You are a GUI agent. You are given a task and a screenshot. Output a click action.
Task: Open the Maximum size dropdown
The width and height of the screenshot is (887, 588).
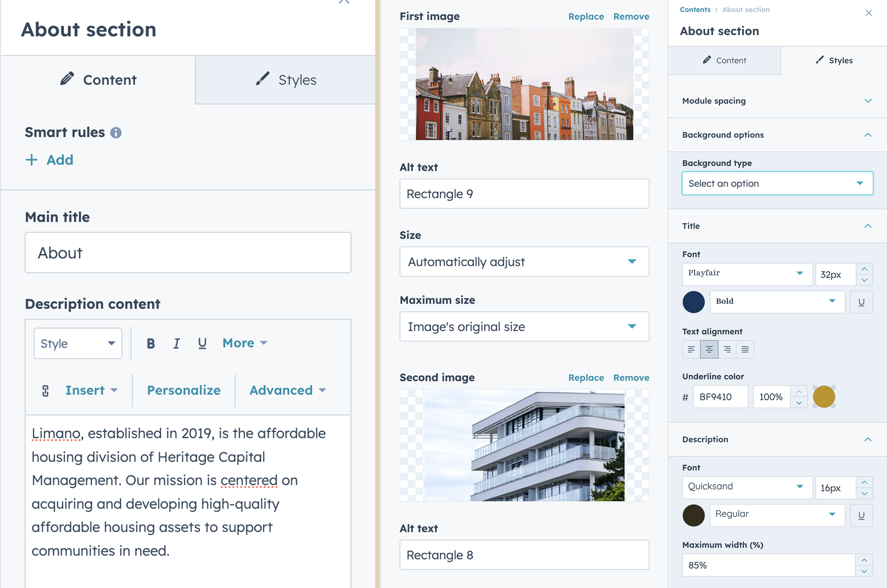point(524,326)
